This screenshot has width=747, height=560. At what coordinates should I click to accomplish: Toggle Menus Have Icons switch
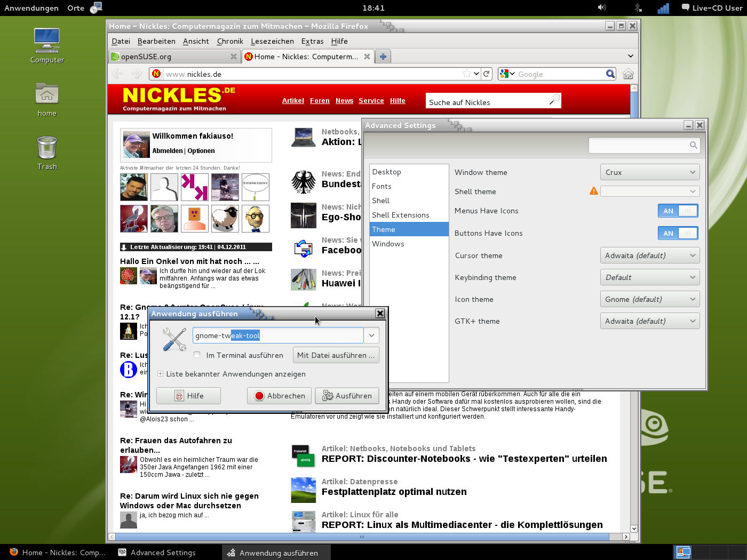pyautogui.click(x=678, y=211)
